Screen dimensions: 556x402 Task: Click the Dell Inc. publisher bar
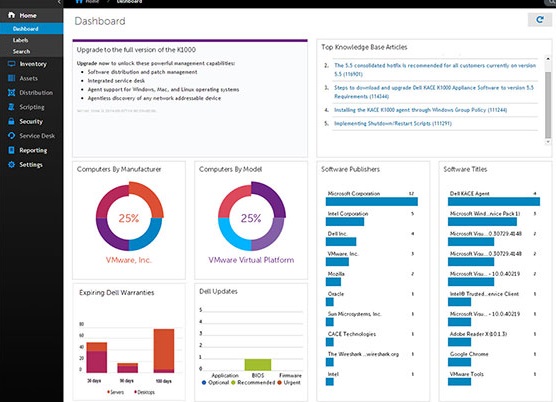pyautogui.click(x=341, y=242)
